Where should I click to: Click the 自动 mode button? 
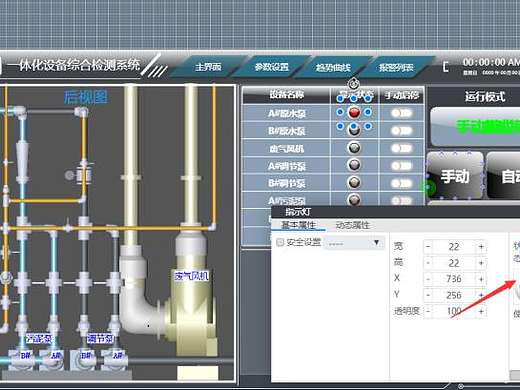coord(503,176)
